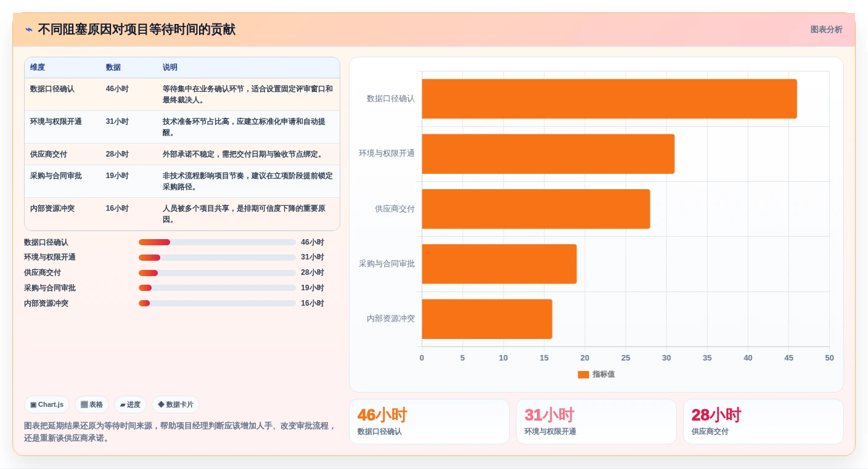Click the blue lightning icon beside the title
This screenshot has height=469, width=868.
[x=29, y=30]
